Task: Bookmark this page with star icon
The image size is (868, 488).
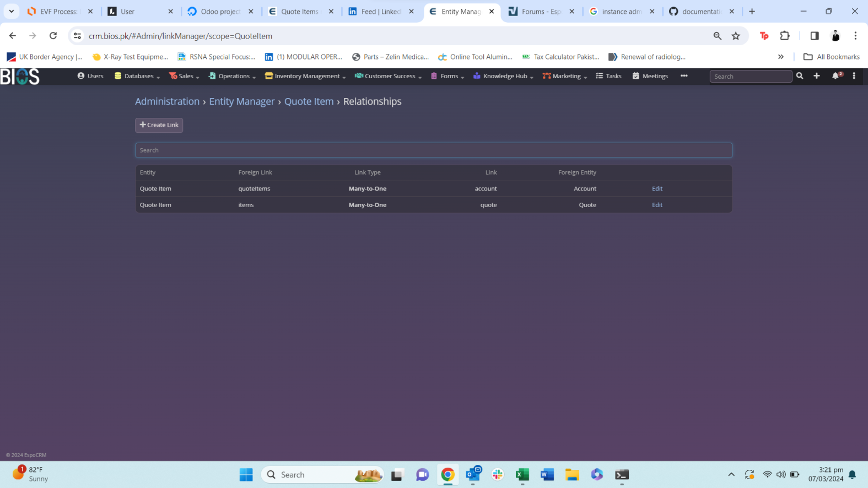Action: point(736,36)
